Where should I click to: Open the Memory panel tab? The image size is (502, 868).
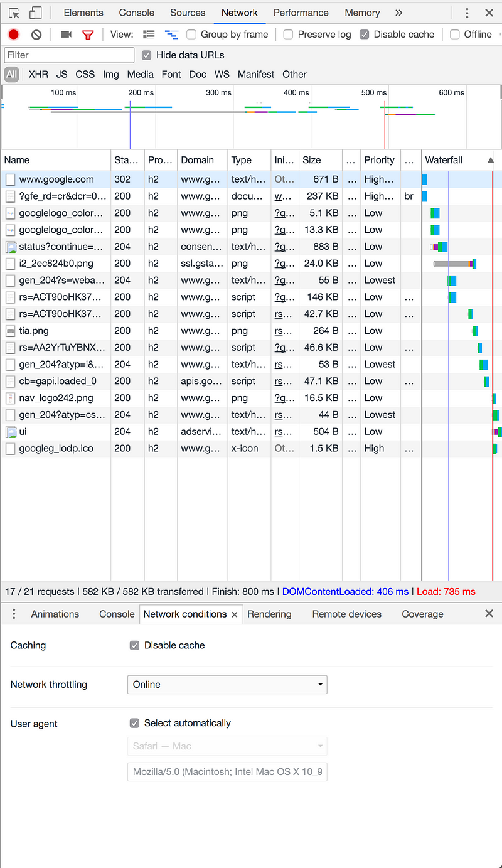pyautogui.click(x=362, y=13)
